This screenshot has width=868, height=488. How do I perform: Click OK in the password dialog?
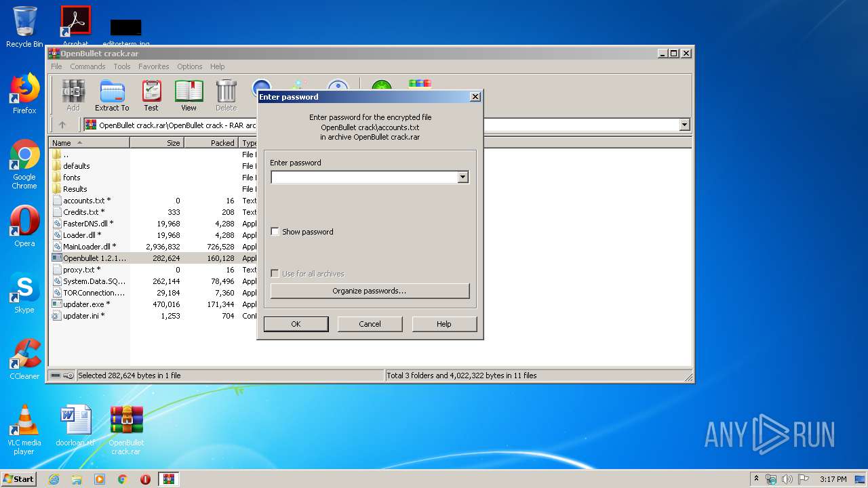[x=296, y=324]
